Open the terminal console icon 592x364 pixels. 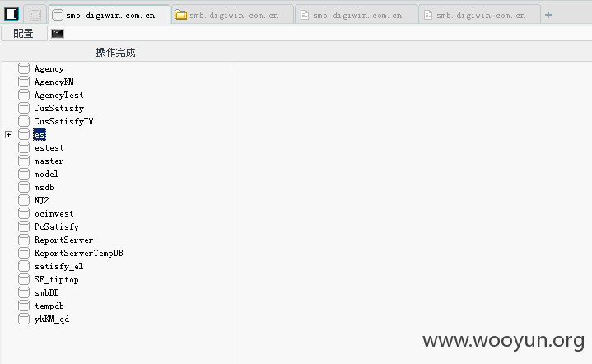point(58,34)
